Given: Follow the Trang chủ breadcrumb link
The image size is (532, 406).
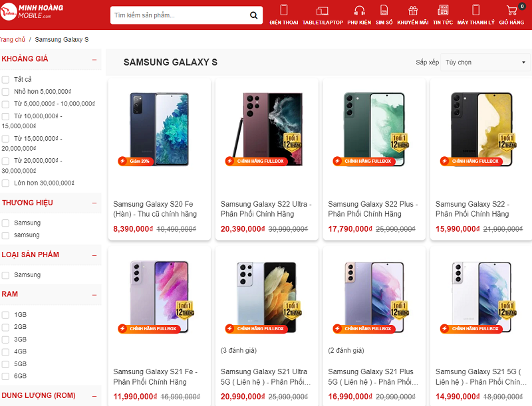Looking at the screenshot, I should pyautogui.click(x=13, y=40).
